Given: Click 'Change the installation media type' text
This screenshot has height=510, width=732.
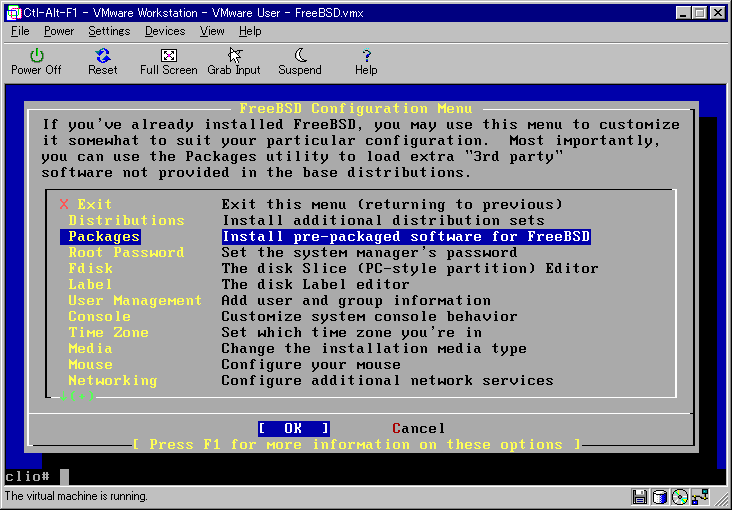Looking at the screenshot, I should coord(374,348).
